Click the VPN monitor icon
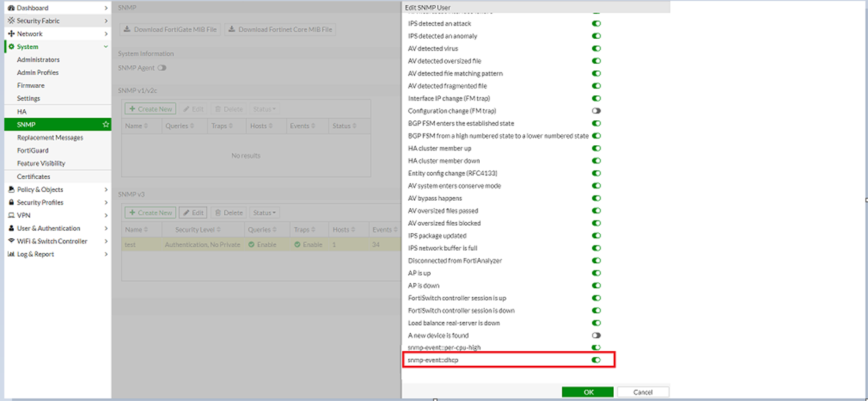The height and width of the screenshot is (401, 868). pyautogui.click(x=11, y=216)
